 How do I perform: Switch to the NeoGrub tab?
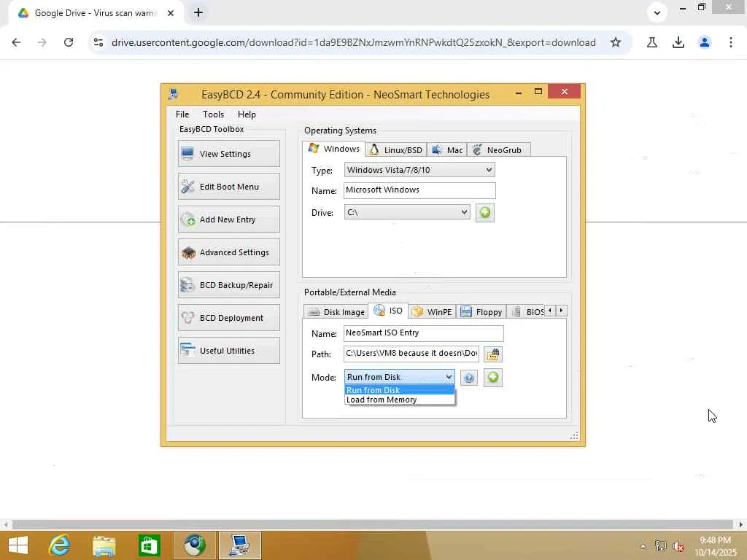(498, 150)
